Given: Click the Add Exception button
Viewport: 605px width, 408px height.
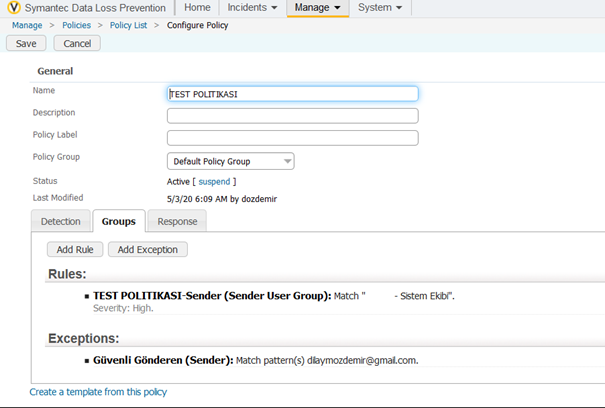Looking at the screenshot, I should pyautogui.click(x=148, y=250).
